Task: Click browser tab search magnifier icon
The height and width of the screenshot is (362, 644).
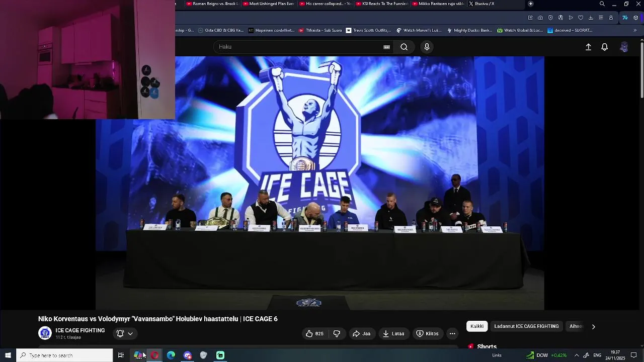Action: [x=602, y=4]
